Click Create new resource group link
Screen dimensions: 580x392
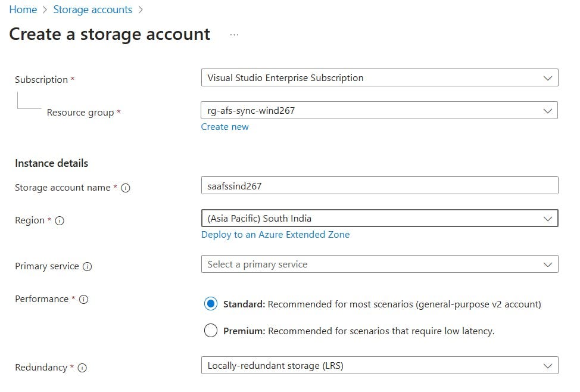click(x=225, y=126)
